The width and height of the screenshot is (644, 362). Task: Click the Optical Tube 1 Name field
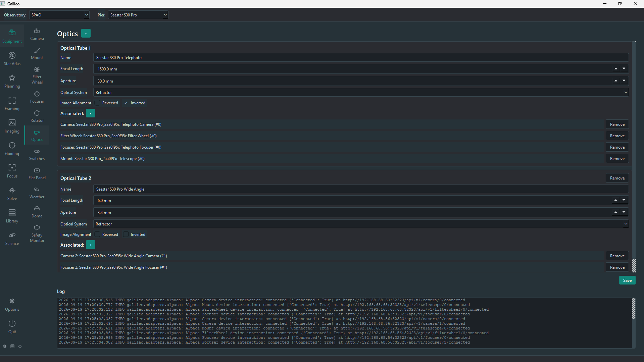click(x=361, y=57)
